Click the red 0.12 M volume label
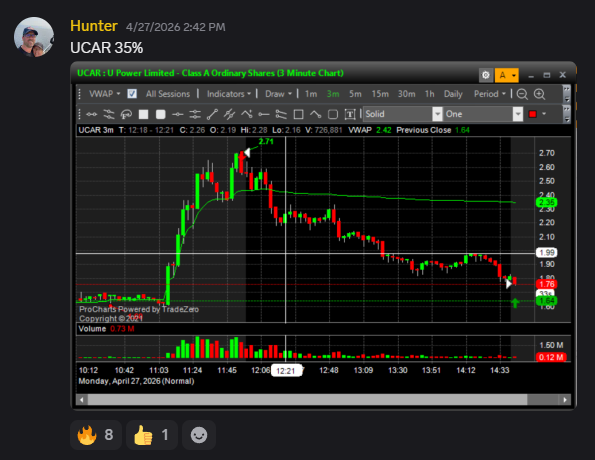 [551, 357]
